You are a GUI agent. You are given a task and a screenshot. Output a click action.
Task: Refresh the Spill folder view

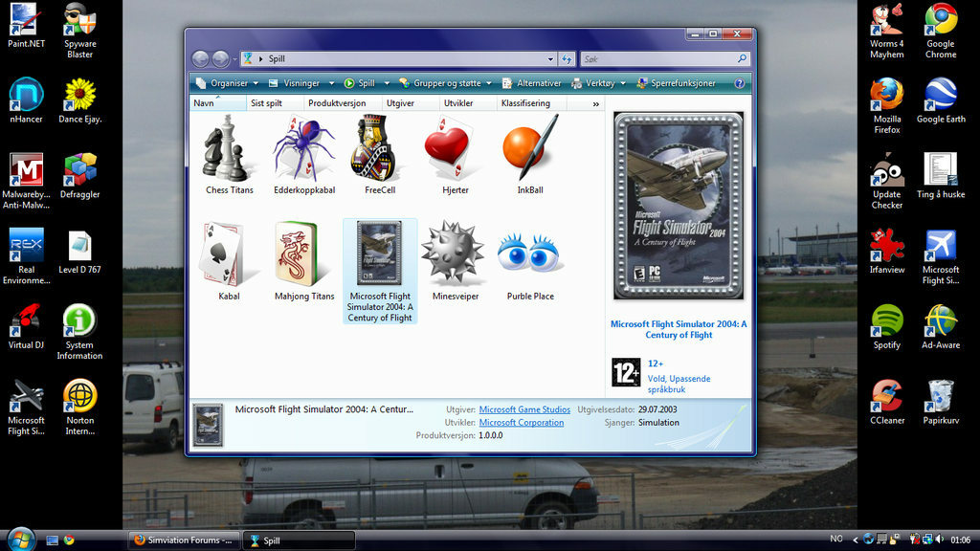tap(567, 58)
